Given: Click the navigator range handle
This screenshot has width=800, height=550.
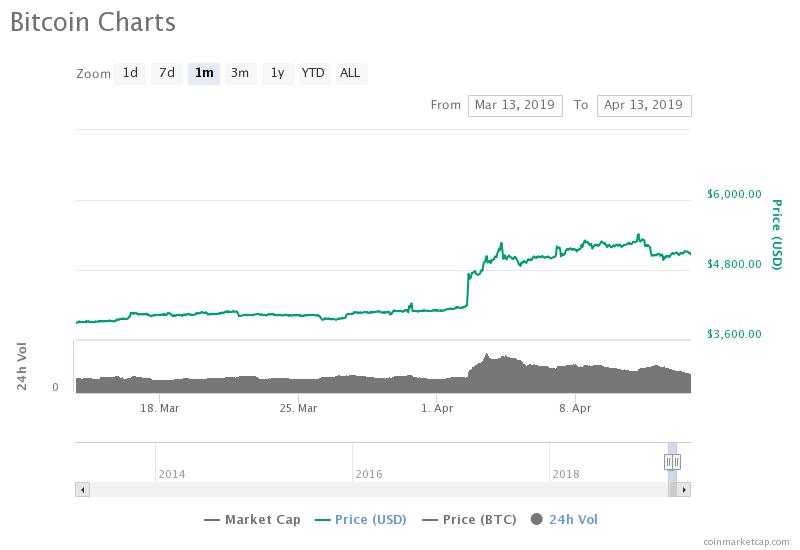Looking at the screenshot, I should pos(672,461).
